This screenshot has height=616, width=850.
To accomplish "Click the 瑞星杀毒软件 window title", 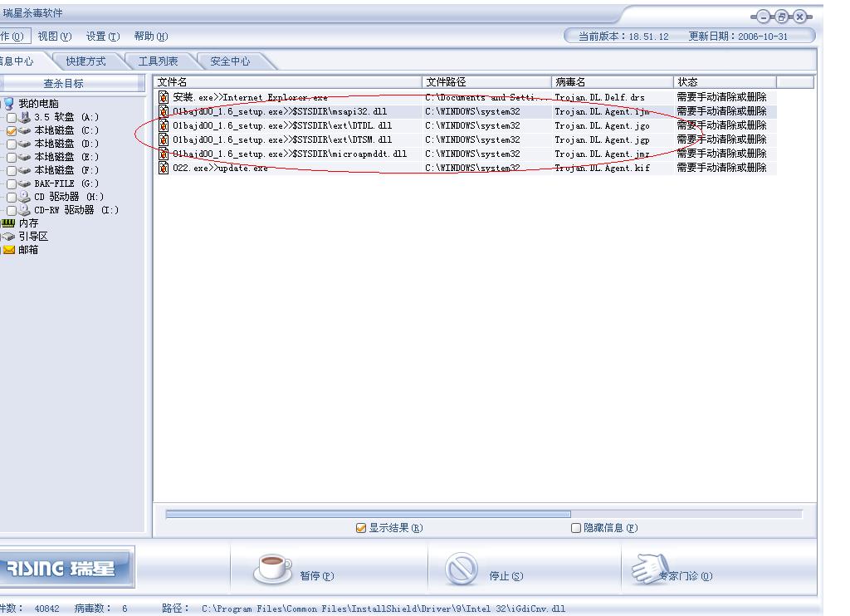I will [x=32, y=12].
